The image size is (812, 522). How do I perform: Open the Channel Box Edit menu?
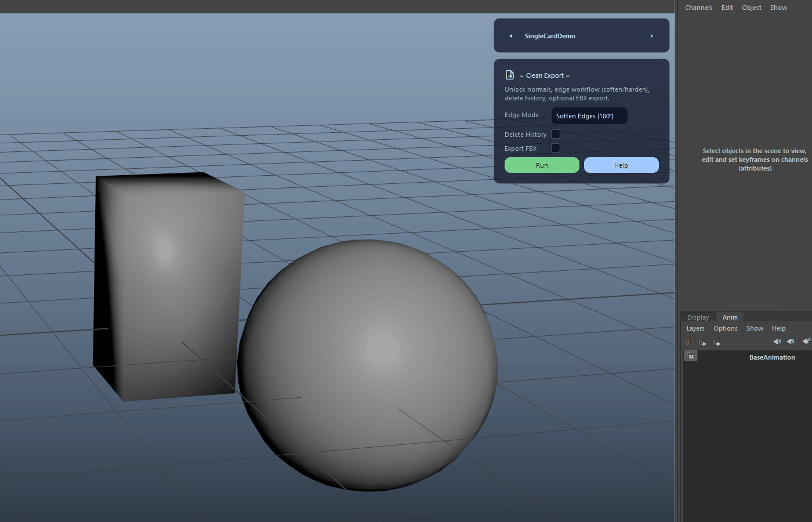(727, 8)
